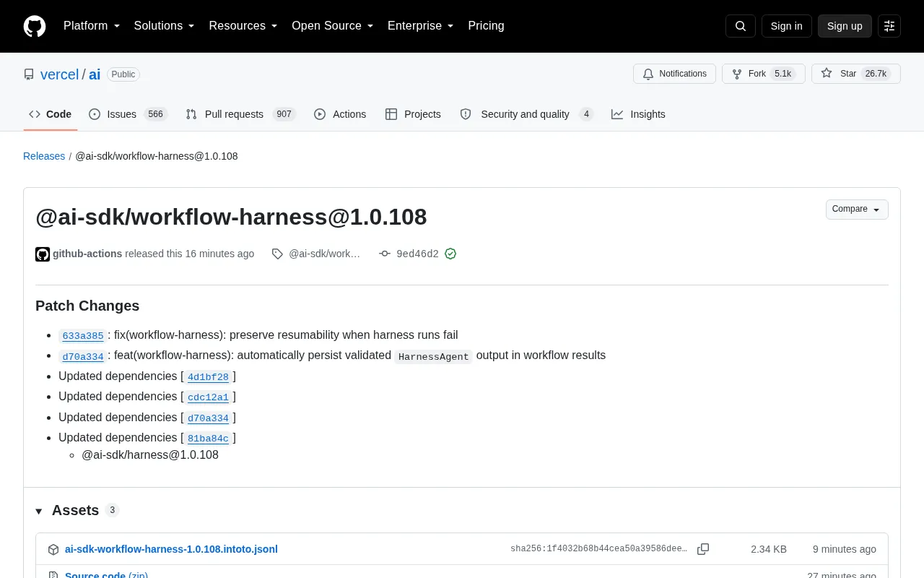Image resolution: width=924 pixels, height=578 pixels.
Task: Click the Notifications button
Action: point(674,74)
